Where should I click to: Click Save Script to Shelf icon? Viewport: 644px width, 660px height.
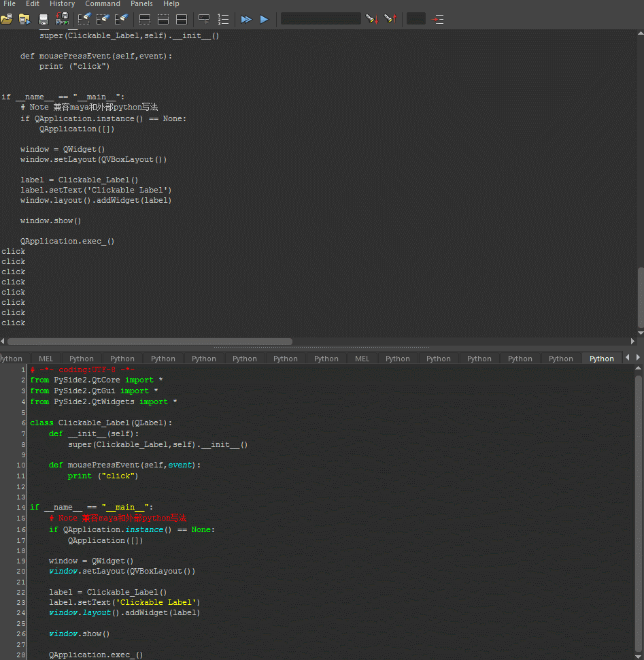click(61, 19)
